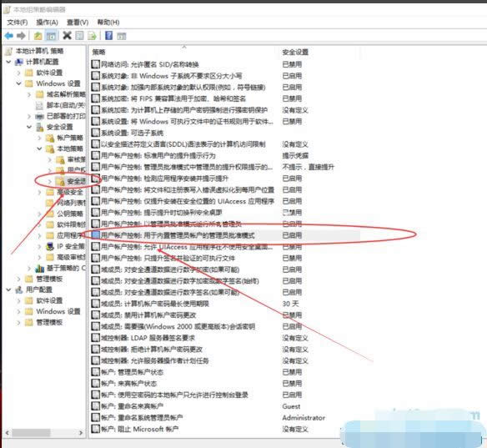This screenshot has width=487, height=448.
Task: Go back with the blue left arrow
Action: (x=8, y=36)
